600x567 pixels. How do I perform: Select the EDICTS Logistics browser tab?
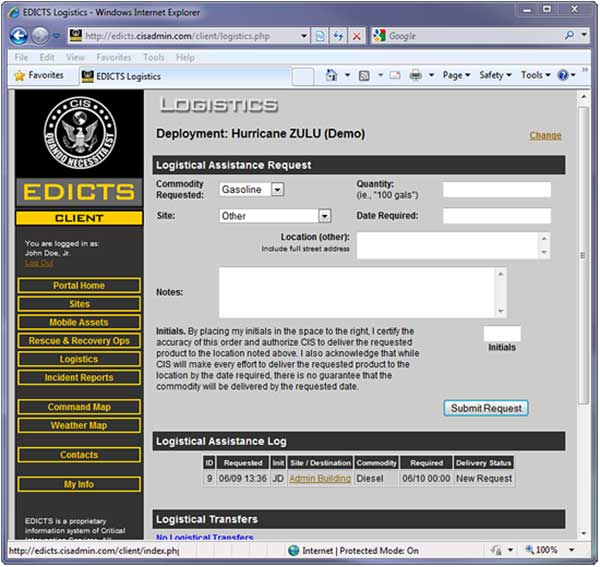(185, 77)
